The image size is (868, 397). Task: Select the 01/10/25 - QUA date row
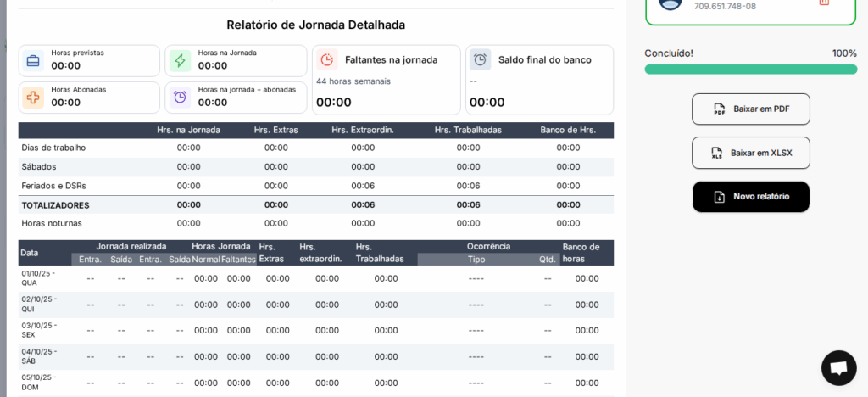39,278
